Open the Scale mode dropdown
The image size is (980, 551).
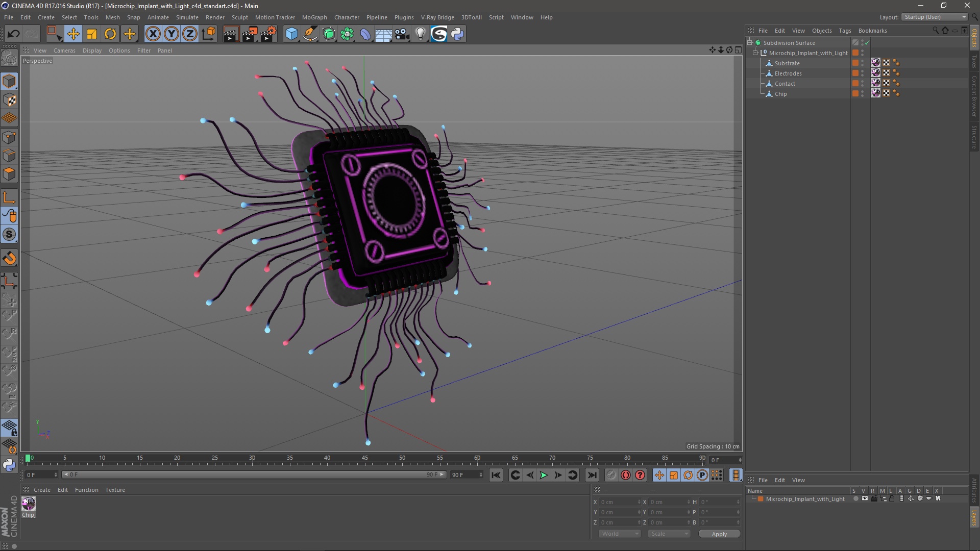coord(669,534)
